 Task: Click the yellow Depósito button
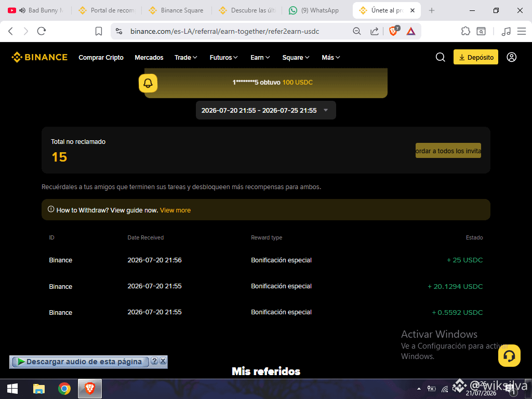tap(476, 57)
